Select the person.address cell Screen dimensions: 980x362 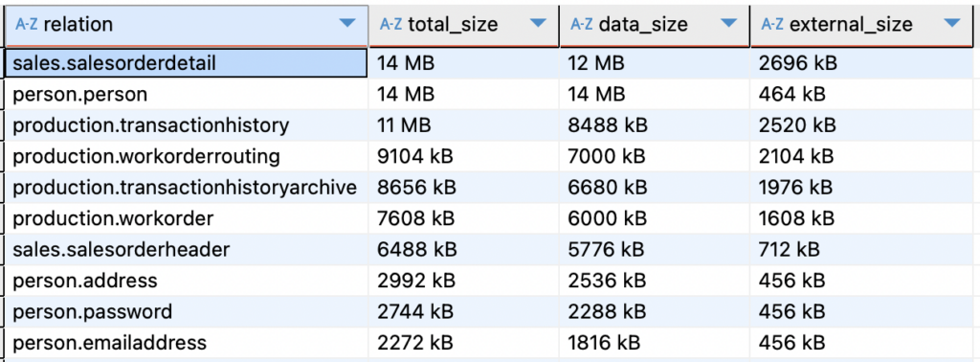pos(187,281)
